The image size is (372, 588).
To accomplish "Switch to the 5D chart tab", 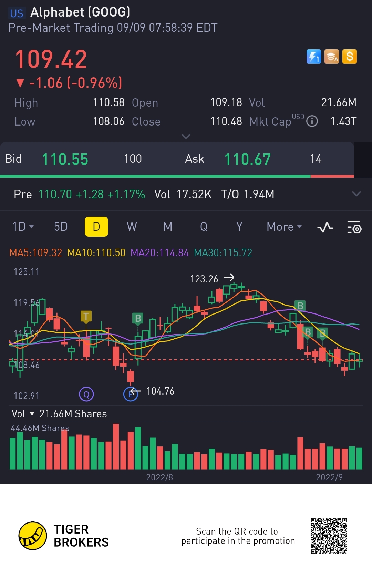I will click(x=61, y=227).
